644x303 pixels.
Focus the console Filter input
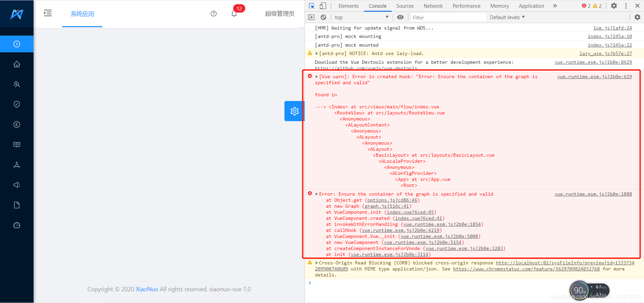tap(448, 17)
